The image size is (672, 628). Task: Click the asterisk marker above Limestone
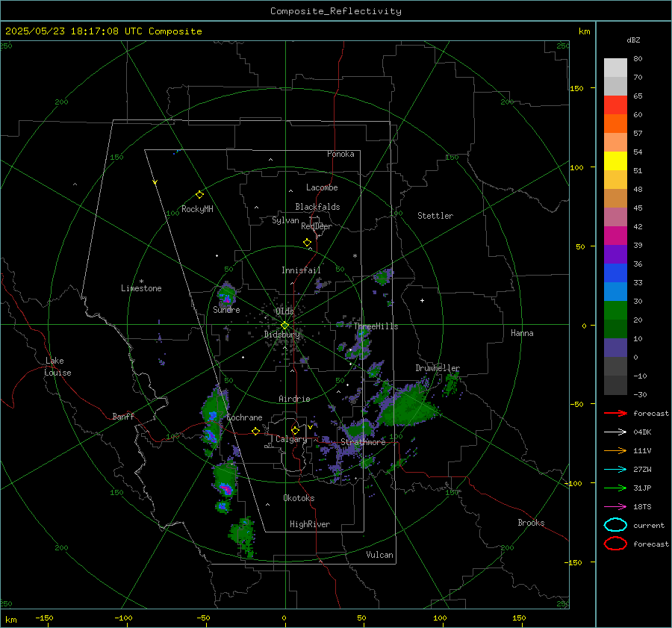[141, 282]
